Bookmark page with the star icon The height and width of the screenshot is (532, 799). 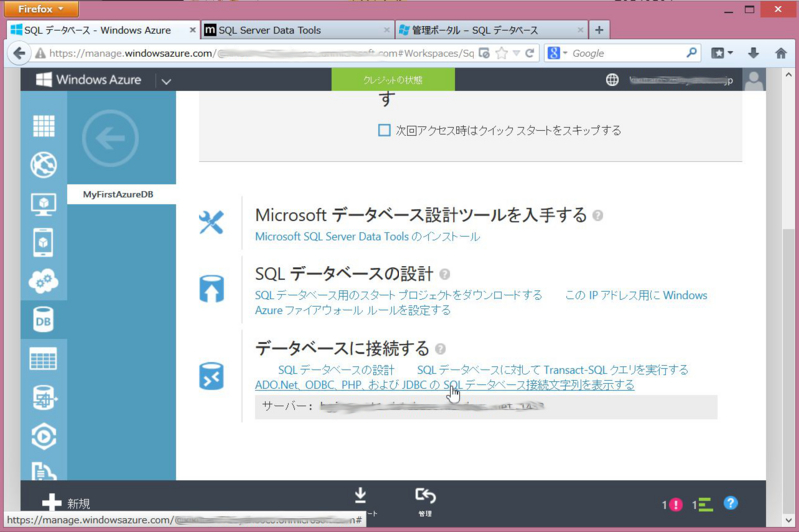pos(502,53)
